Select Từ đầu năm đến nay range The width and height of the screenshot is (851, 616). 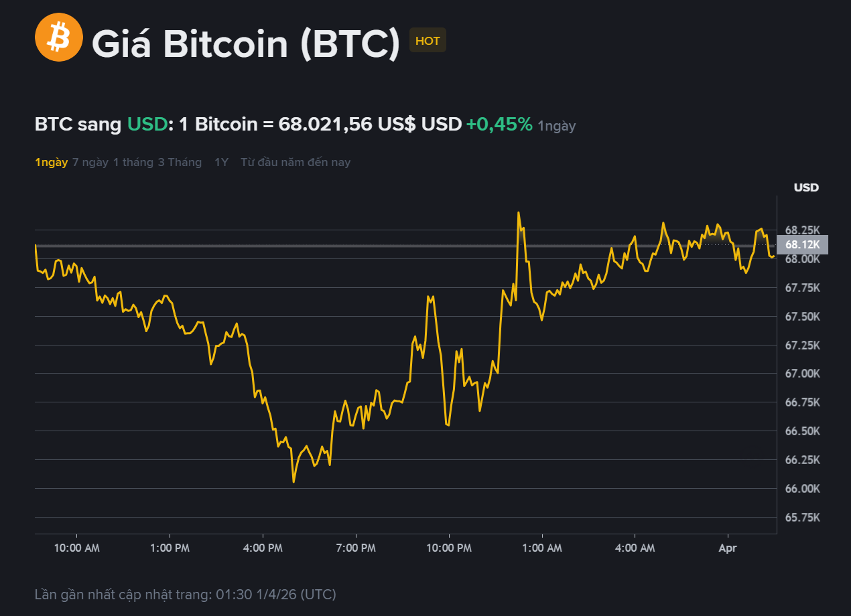coord(296,162)
